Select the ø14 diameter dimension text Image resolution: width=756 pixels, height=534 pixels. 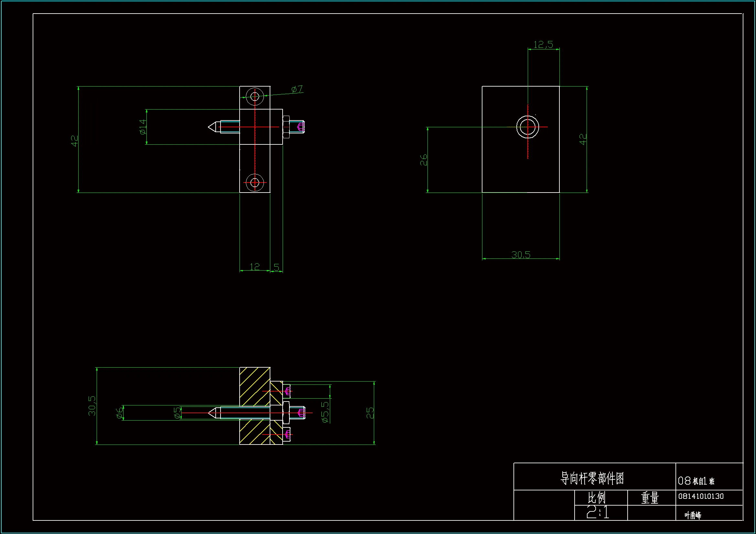pyautogui.click(x=143, y=127)
